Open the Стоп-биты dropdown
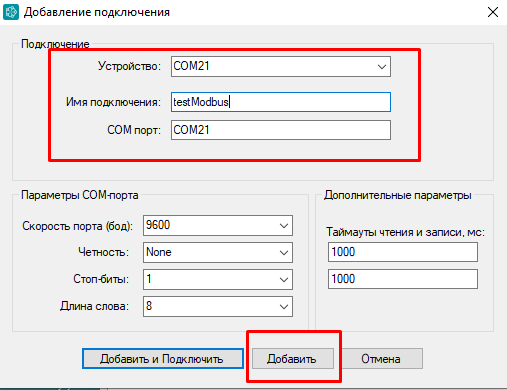Viewport: 507px width, 390px height. click(x=218, y=279)
